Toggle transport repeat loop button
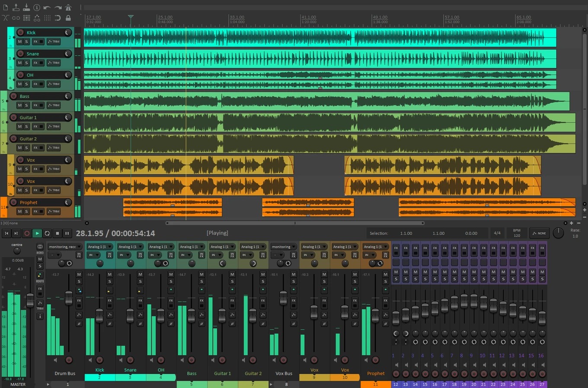This screenshot has height=388, width=588. coord(47,233)
